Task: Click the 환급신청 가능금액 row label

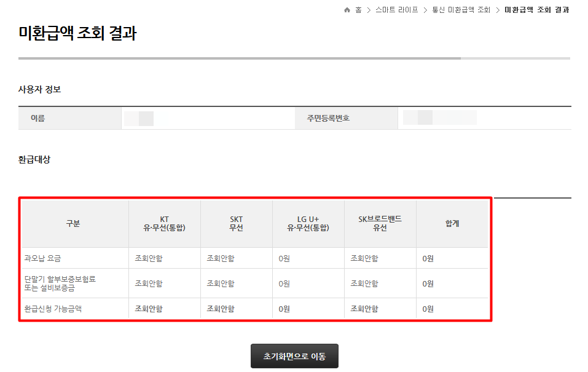Action: tap(53, 309)
